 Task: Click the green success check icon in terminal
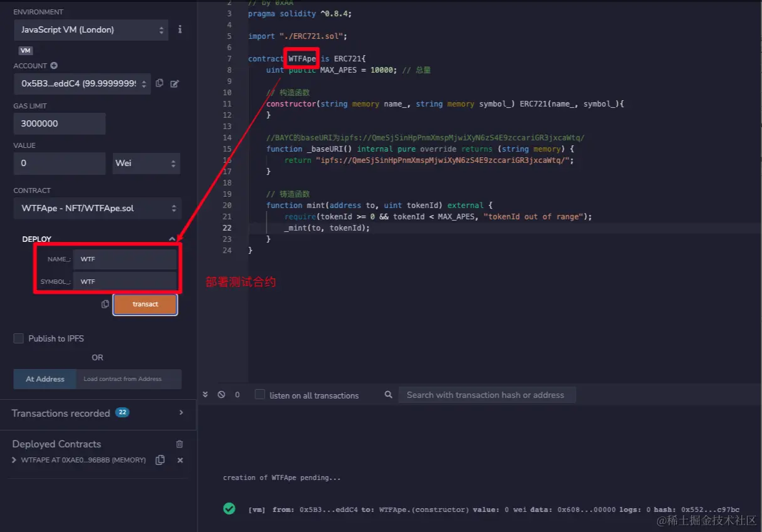pos(230,509)
